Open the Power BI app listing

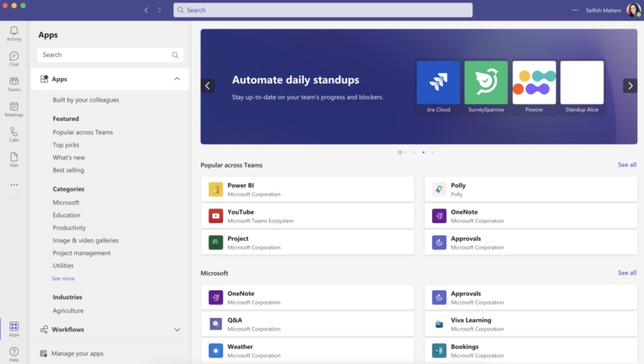(307, 190)
